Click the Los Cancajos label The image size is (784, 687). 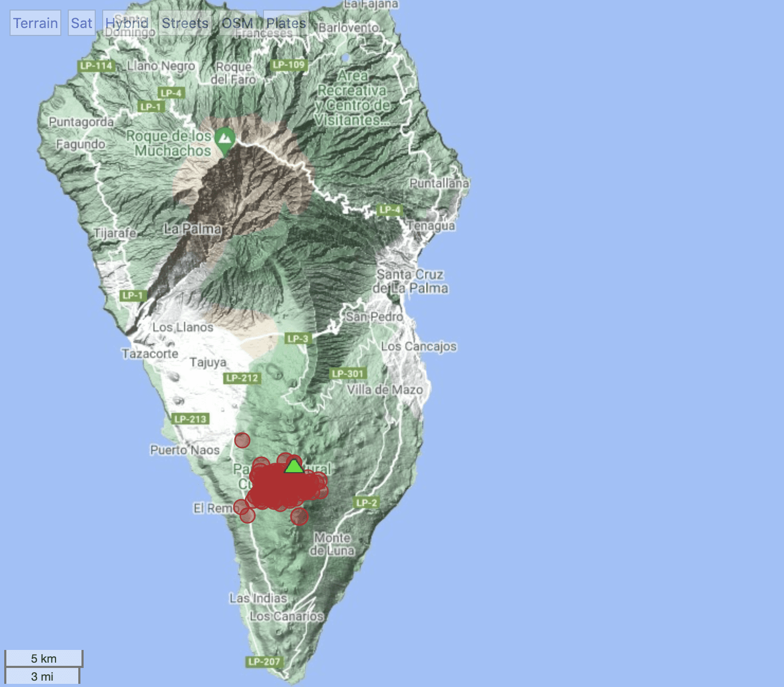(x=418, y=346)
